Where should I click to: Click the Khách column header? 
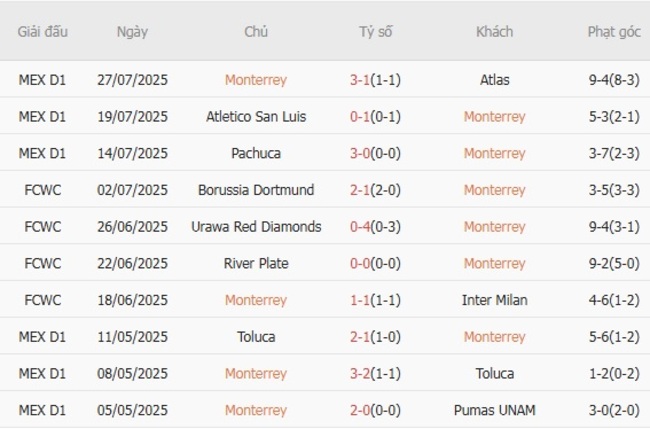494,32
